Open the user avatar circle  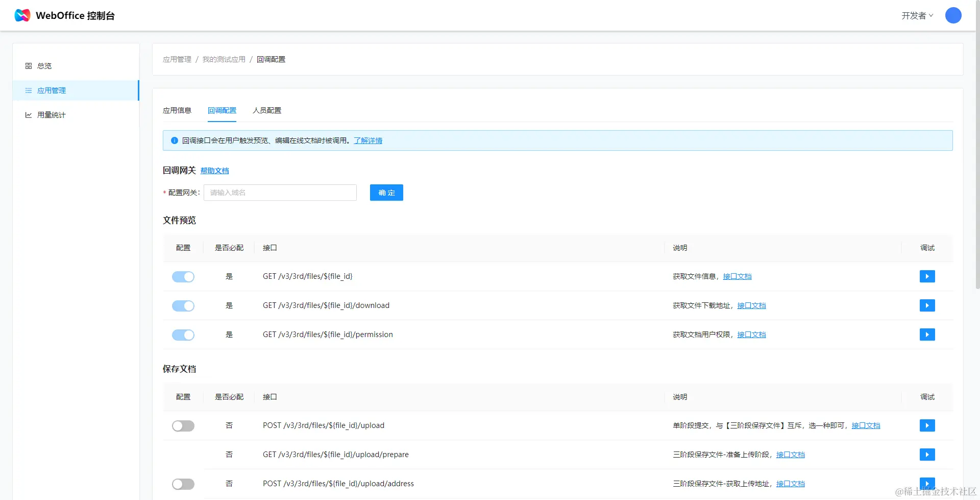coord(953,15)
